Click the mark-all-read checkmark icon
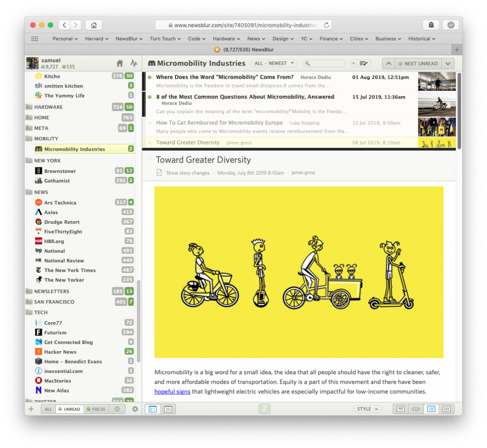This screenshot has width=487, height=448. click(364, 63)
